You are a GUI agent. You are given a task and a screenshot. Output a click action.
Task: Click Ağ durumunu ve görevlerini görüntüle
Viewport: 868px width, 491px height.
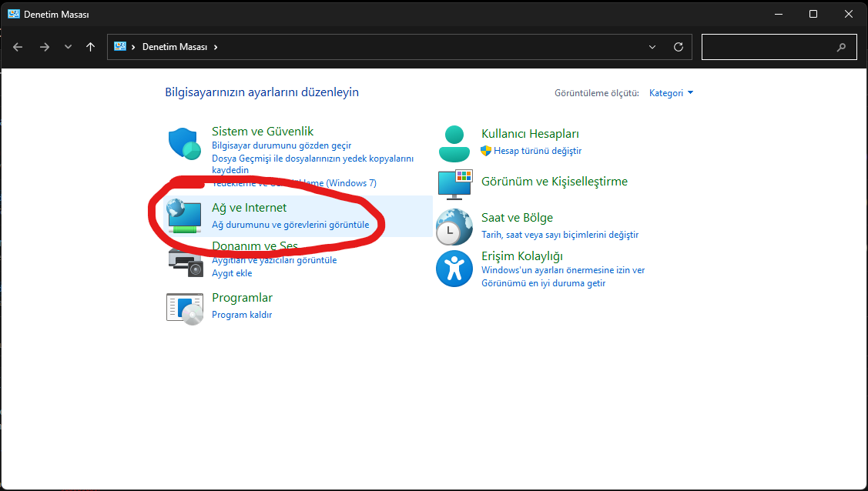click(290, 225)
